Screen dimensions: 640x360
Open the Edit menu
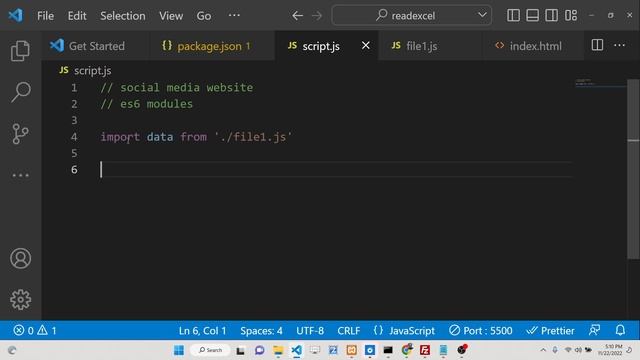[x=77, y=16]
